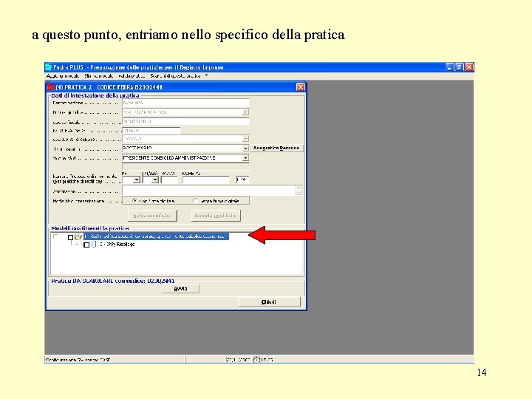The width and height of the screenshot is (532, 399).
Task: Open the CCIAA di sede dropdown arrow
Action: 245,139
